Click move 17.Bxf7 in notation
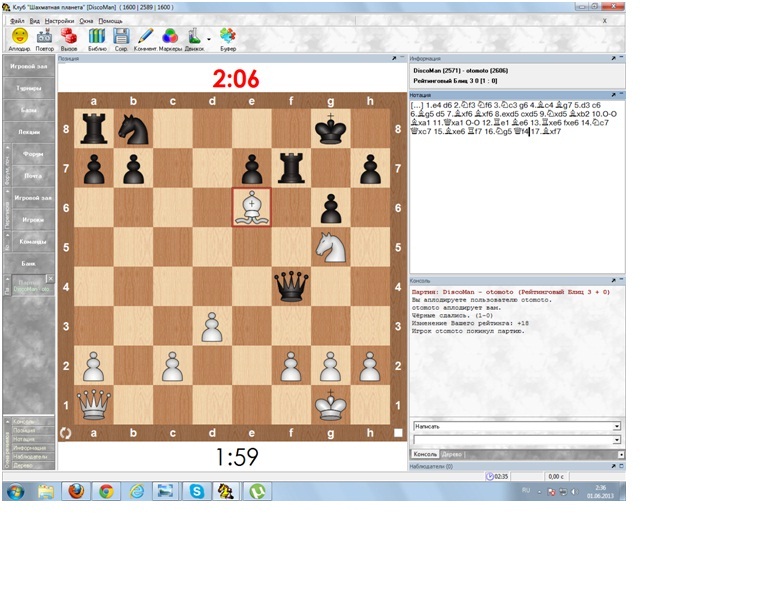Image resolution: width=768 pixels, height=614 pixels. tap(546, 132)
